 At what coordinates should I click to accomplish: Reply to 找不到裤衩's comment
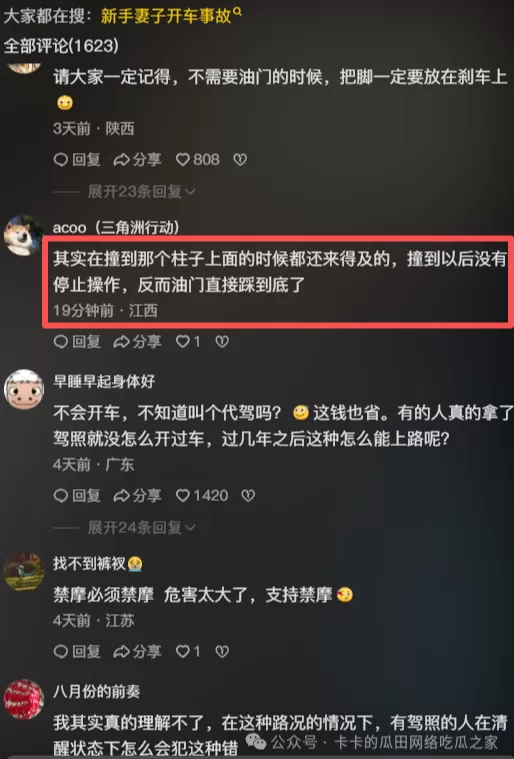tap(77, 652)
